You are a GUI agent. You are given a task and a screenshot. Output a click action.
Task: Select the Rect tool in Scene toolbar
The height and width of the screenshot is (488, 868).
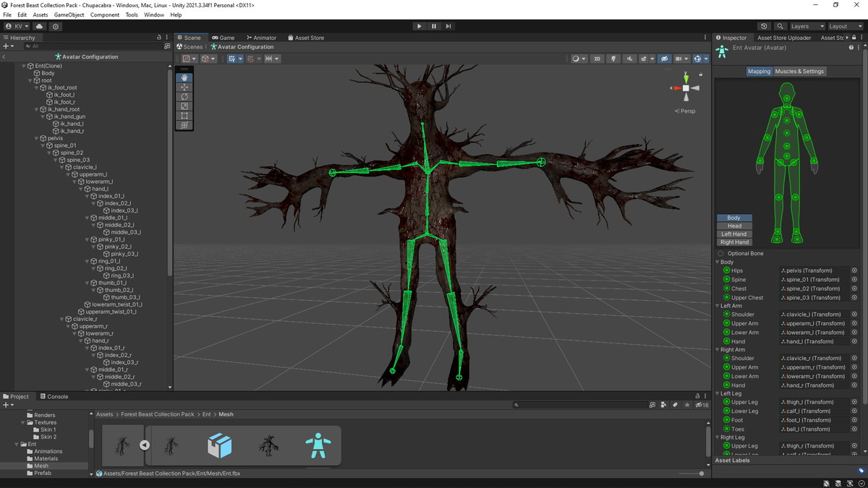(x=184, y=116)
